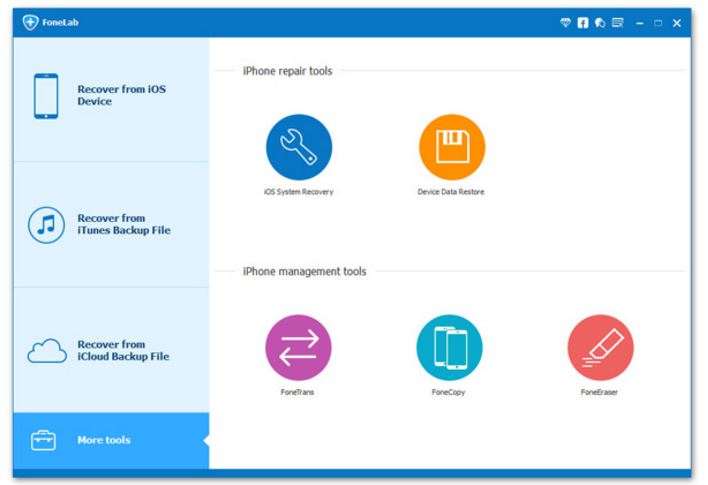This screenshot has height=485, width=708.
Task: Click the Device Data Restore label
Action: pyautogui.click(x=451, y=192)
